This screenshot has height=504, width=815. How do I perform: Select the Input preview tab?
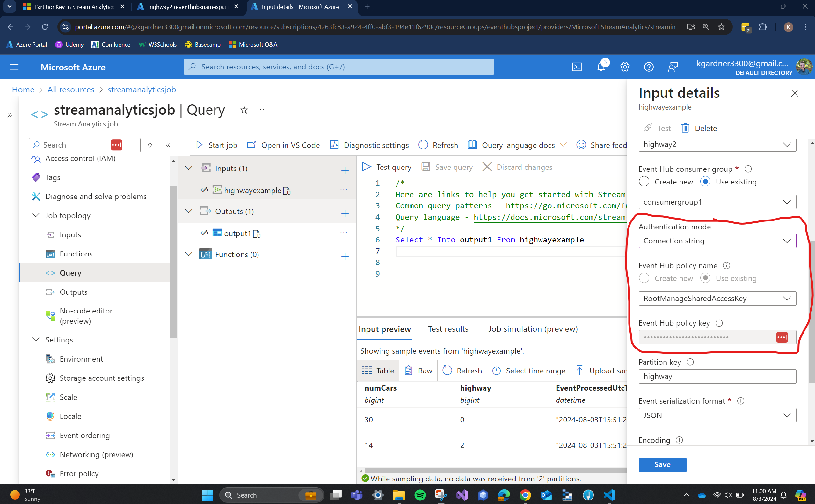click(x=384, y=329)
